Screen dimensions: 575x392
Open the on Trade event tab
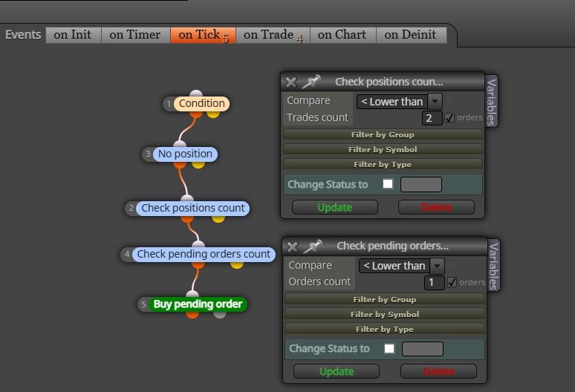pyautogui.click(x=273, y=35)
